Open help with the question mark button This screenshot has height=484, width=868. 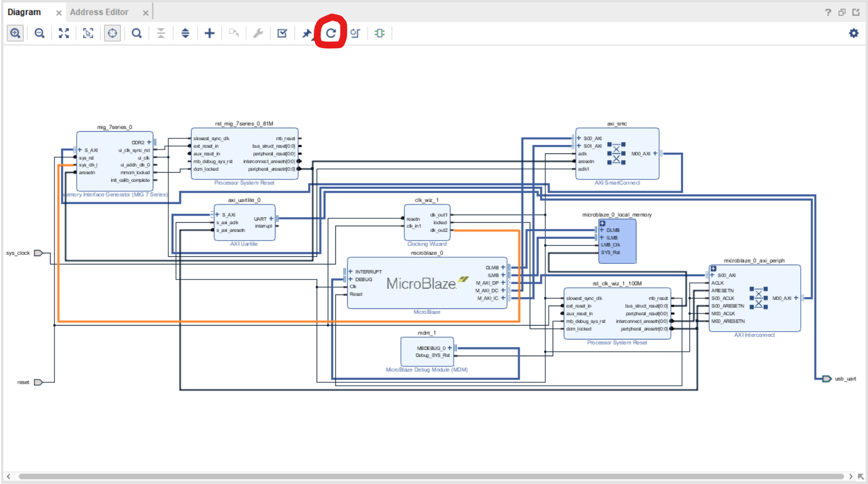(828, 12)
